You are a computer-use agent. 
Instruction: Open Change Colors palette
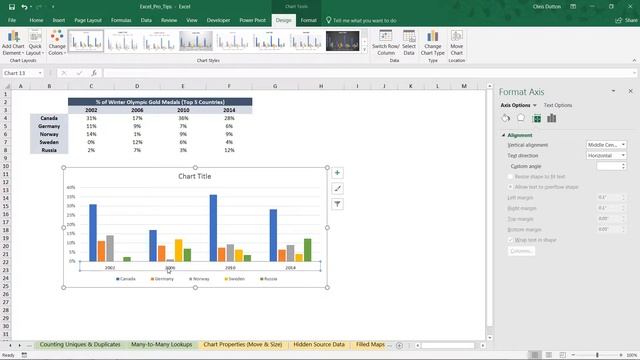pos(57,42)
